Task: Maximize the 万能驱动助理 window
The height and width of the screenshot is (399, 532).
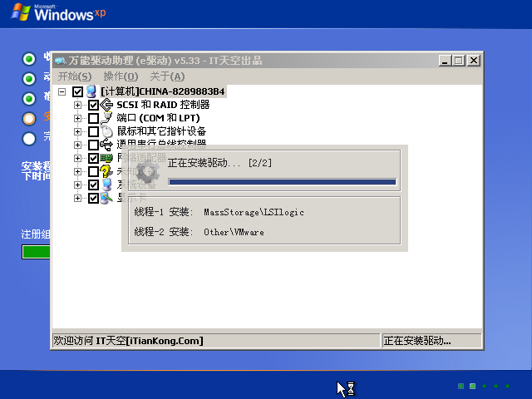Action: pyautogui.click(x=458, y=61)
